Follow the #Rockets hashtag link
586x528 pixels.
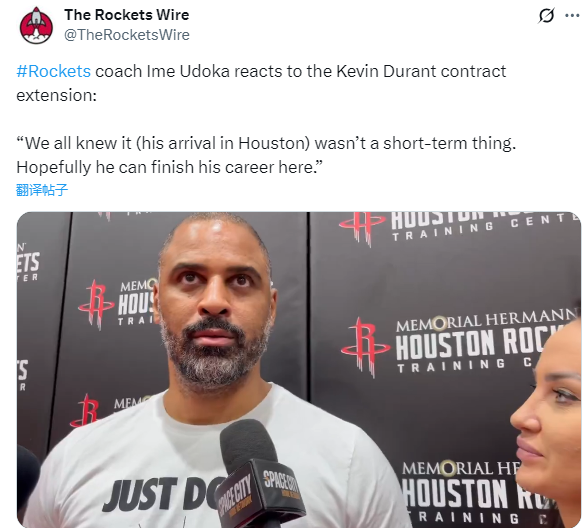pos(53,71)
